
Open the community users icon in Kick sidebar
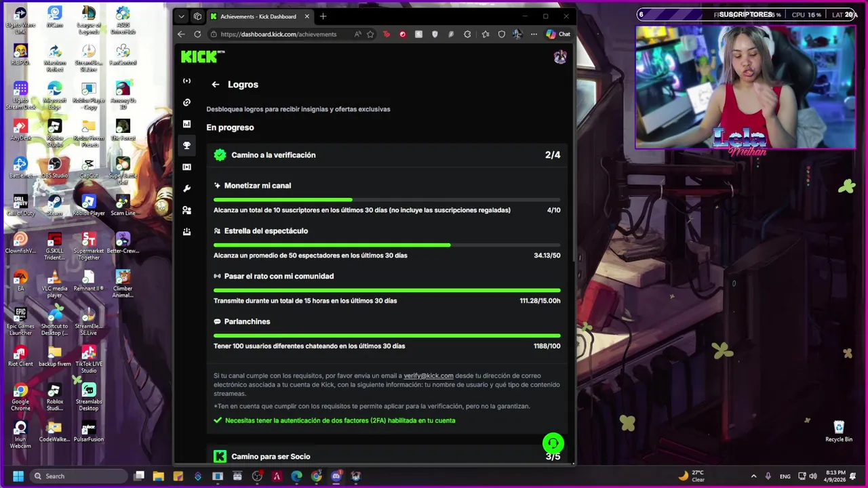pos(186,210)
